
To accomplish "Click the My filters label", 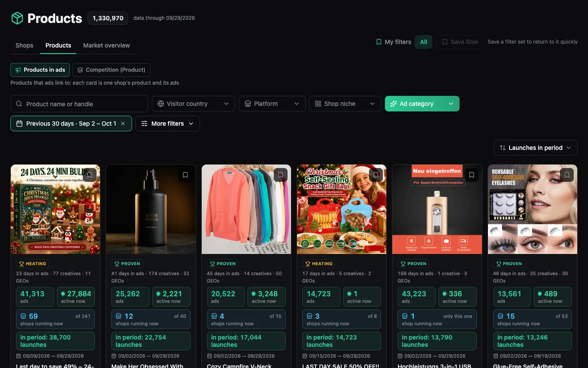I will (x=398, y=42).
